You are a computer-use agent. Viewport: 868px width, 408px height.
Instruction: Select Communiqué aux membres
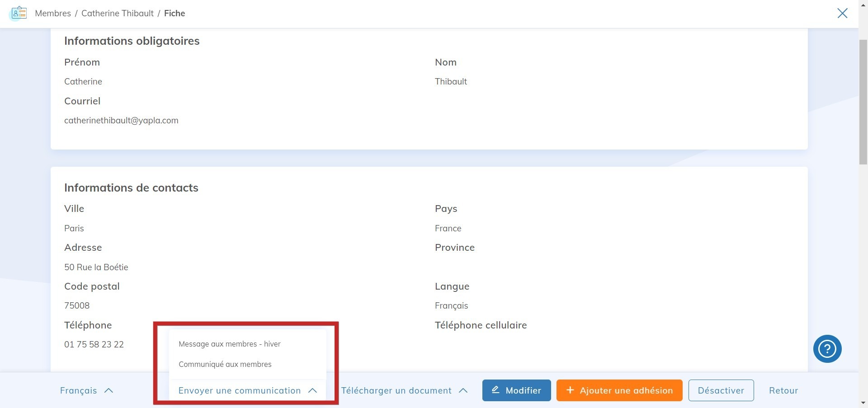click(x=225, y=364)
